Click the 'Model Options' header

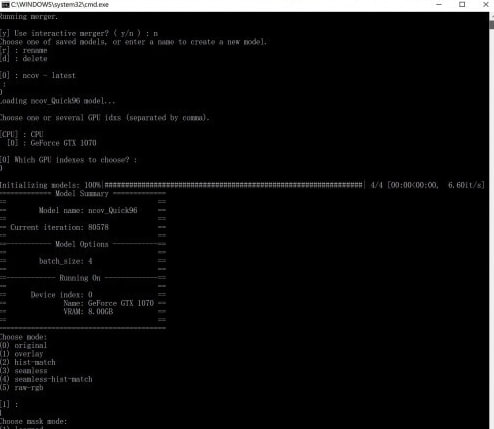click(82, 244)
